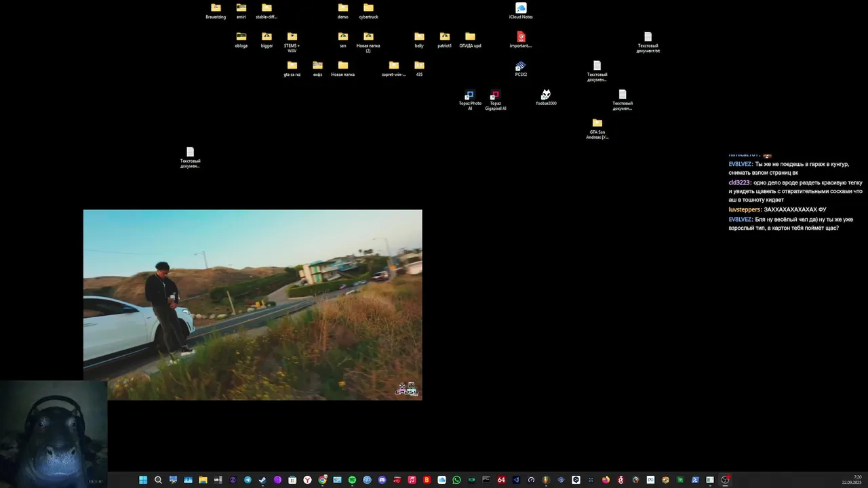Select the text document icon above the video window
The image size is (868, 488).
tap(190, 157)
